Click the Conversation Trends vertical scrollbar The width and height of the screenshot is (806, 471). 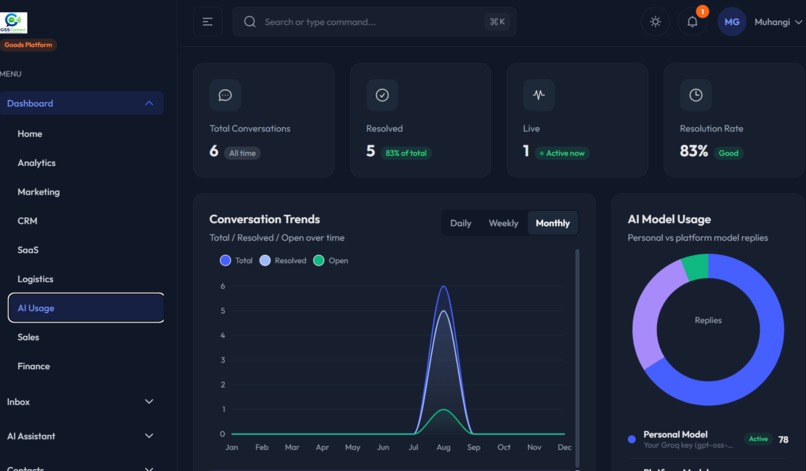point(577,358)
